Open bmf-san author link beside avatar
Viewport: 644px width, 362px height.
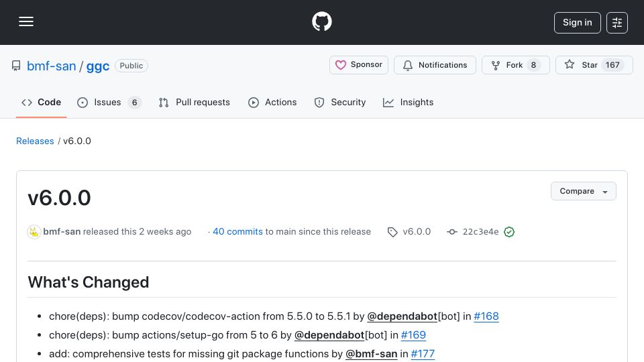pos(62,231)
